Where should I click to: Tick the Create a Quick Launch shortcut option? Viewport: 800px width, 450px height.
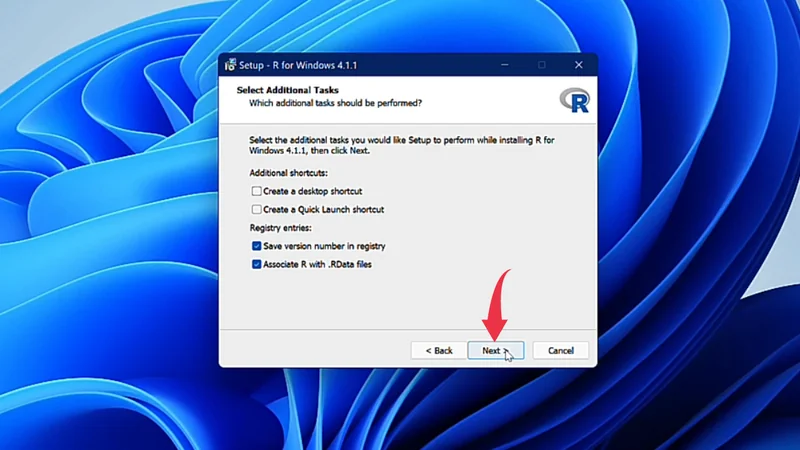click(257, 210)
